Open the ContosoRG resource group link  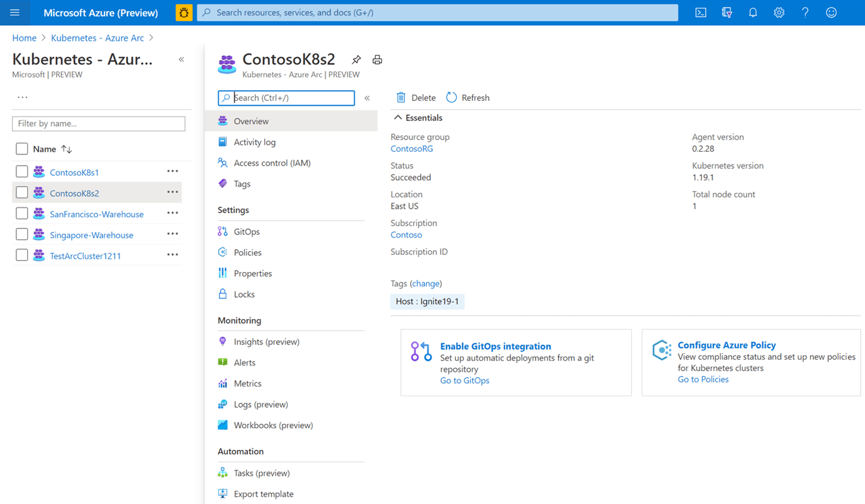(411, 148)
